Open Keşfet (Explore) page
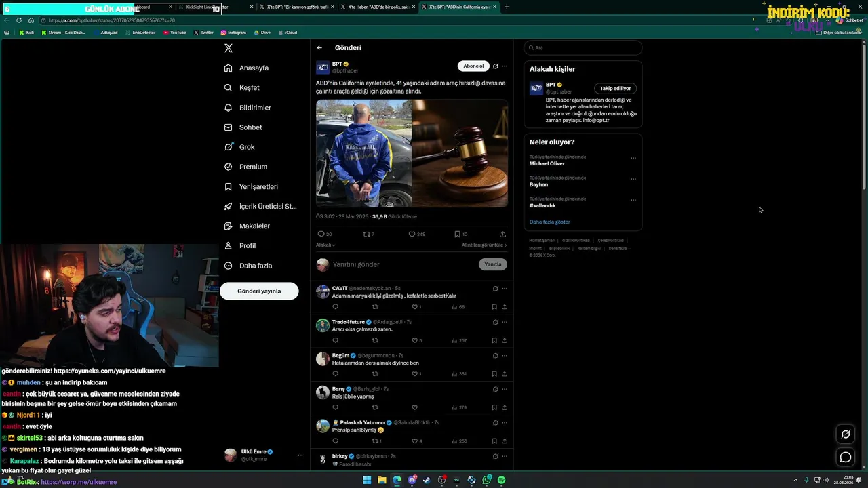Viewport: 868px width, 488px height. click(242, 87)
